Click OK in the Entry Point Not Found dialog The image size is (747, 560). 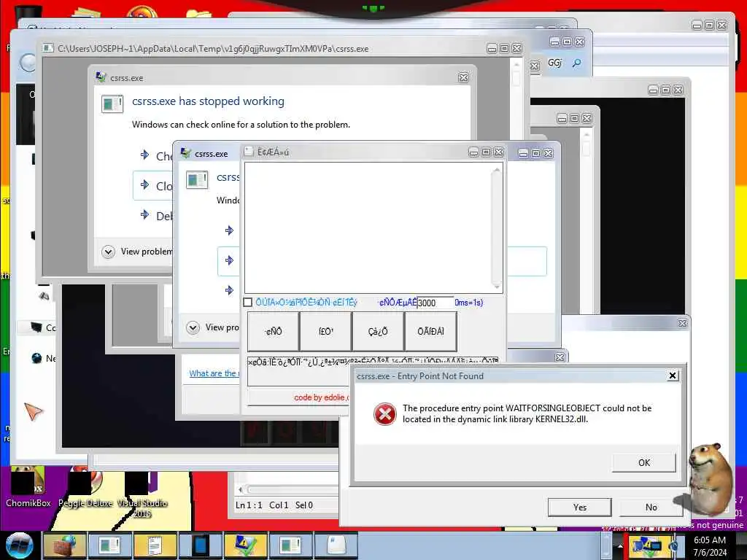click(643, 462)
